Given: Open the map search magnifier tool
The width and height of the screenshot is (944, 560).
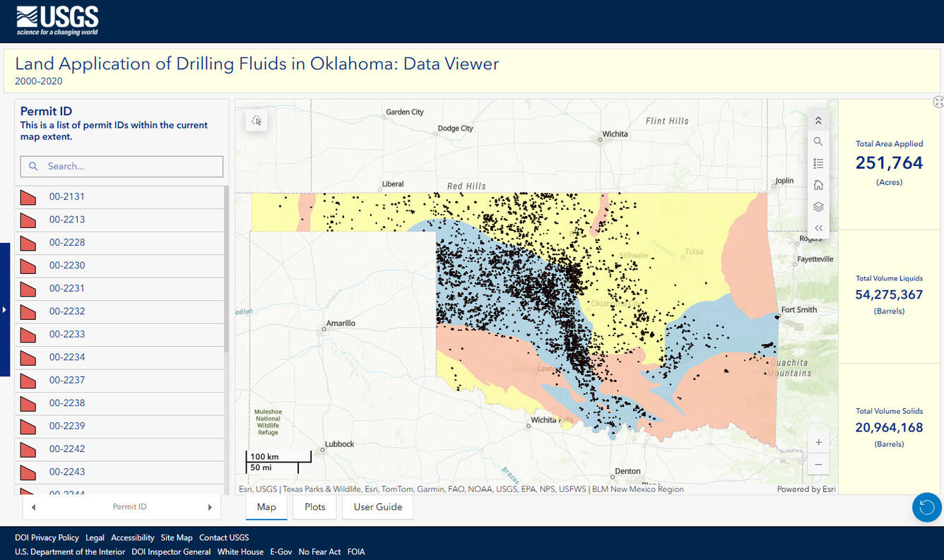Looking at the screenshot, I should tap(818, 141).
